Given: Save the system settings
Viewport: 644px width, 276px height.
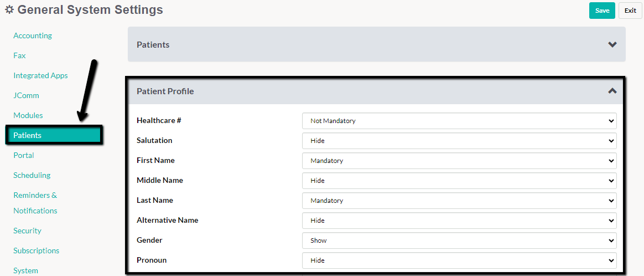Looking at the screenshot, I should pyautogui.click(x=602, y=11).
